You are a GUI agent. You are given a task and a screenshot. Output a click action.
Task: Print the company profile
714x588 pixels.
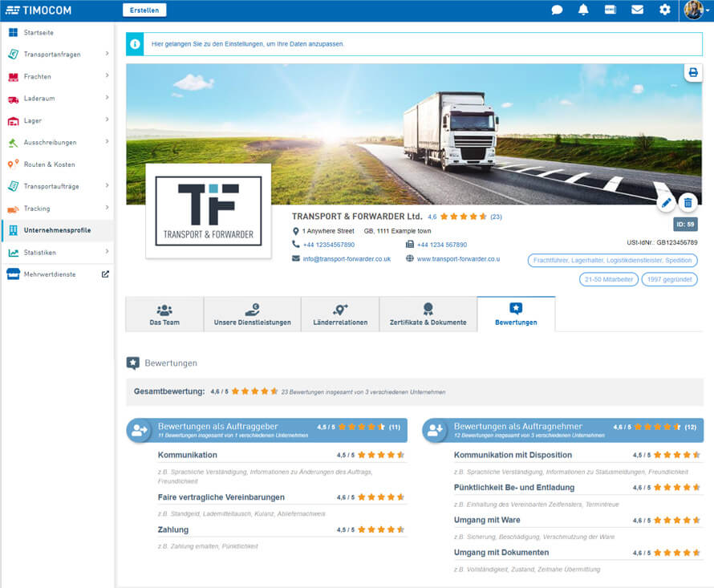tap(693, 73)
